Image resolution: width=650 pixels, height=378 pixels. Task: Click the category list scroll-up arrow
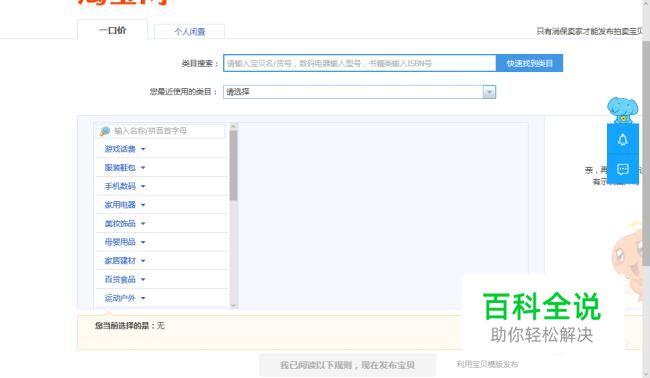click(233, 126)
